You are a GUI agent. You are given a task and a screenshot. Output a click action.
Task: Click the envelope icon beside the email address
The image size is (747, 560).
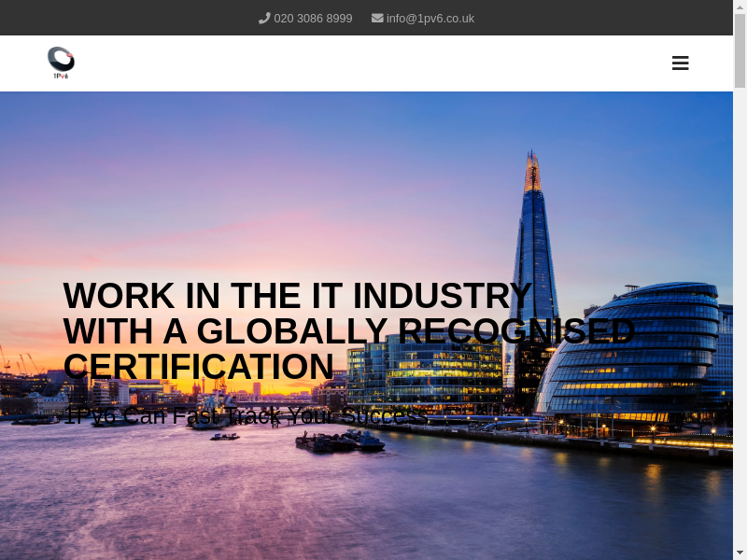(377, 18)
